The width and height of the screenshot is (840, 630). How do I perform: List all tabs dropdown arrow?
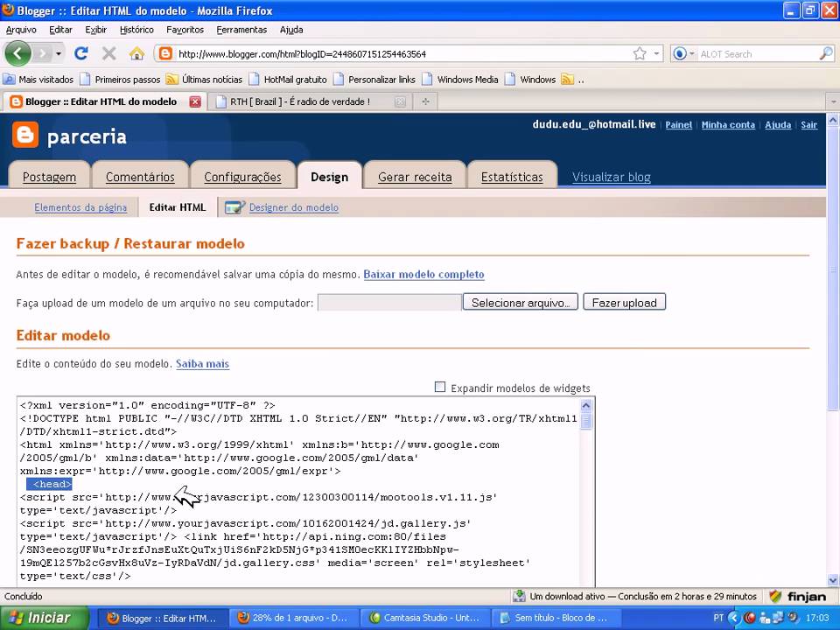833,101
